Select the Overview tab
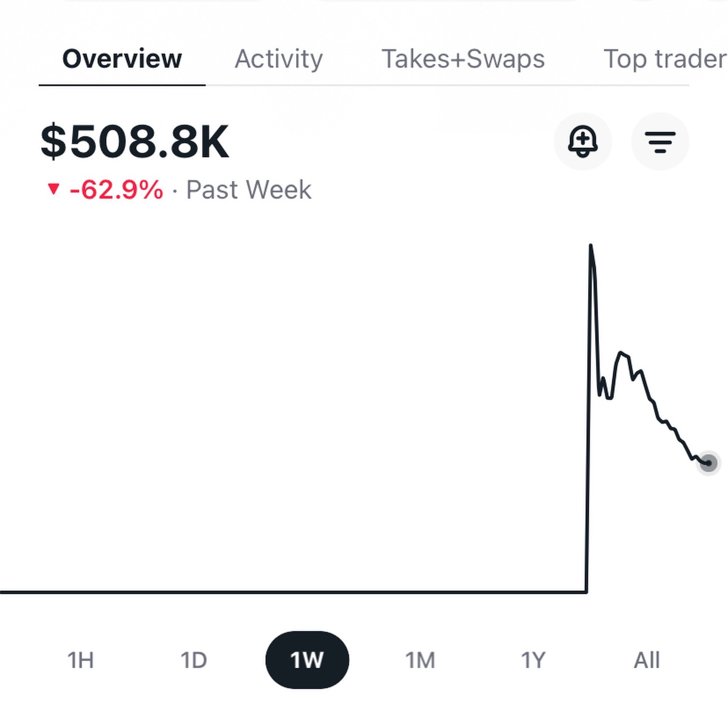This screenshot has width=728, height=711. 122,59
